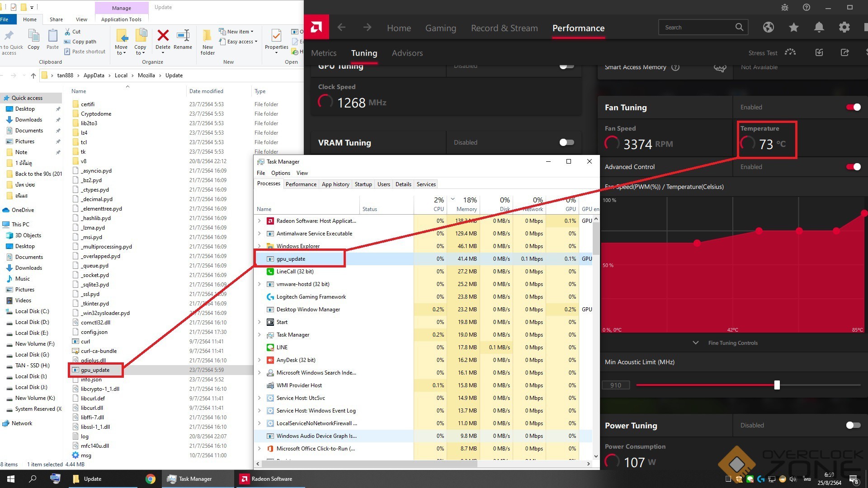Click Min Acoustic Limit value box 910
Screen dimensions: 868x488
pyautogui.click(x=616, y=385)
